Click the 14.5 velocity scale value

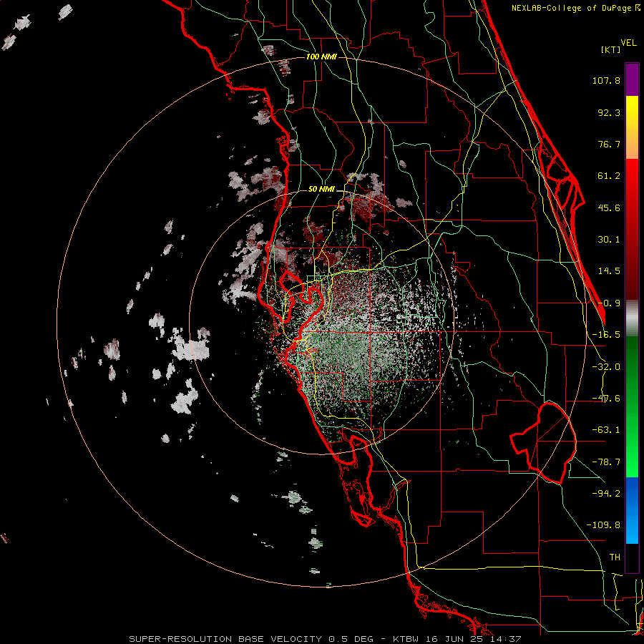click(x=609, y=271)
